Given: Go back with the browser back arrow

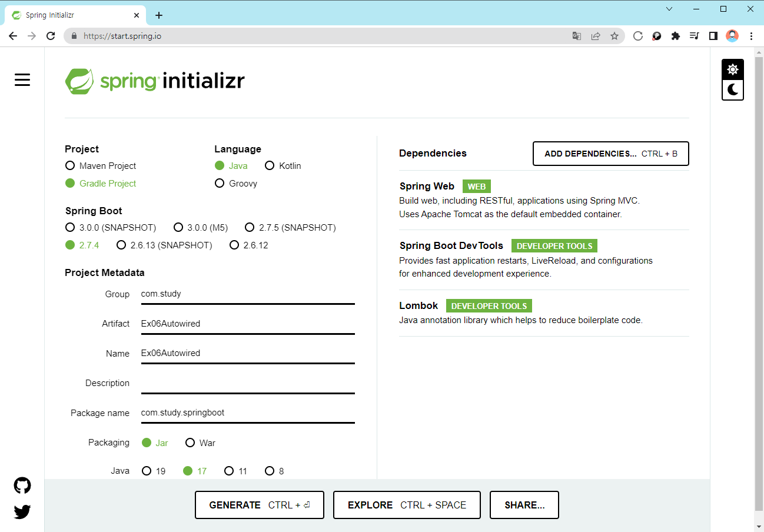Looking at the screenshot, I should click(13, 36).
